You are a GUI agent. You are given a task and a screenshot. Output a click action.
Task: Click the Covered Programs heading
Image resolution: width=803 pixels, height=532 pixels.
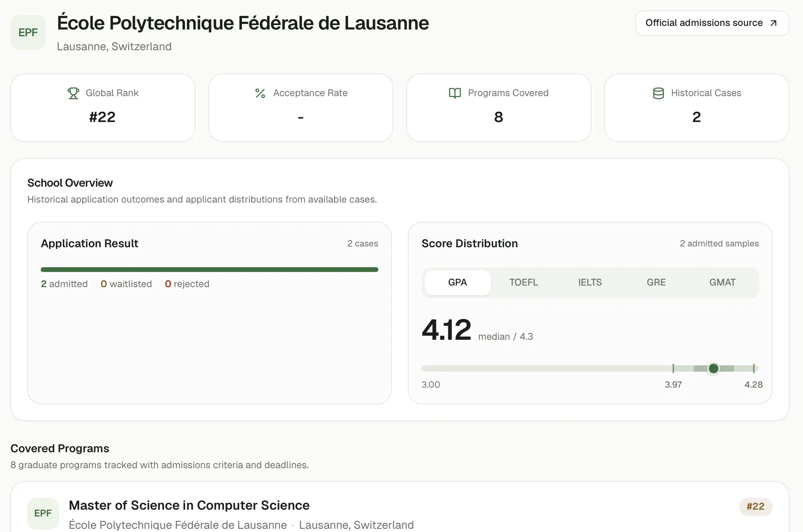(x=60, y=449)
